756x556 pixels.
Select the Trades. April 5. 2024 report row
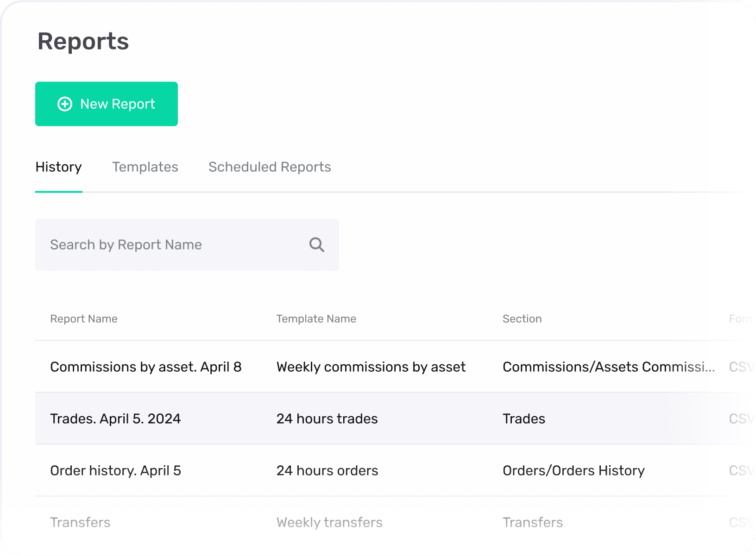(x=115, y=419)
